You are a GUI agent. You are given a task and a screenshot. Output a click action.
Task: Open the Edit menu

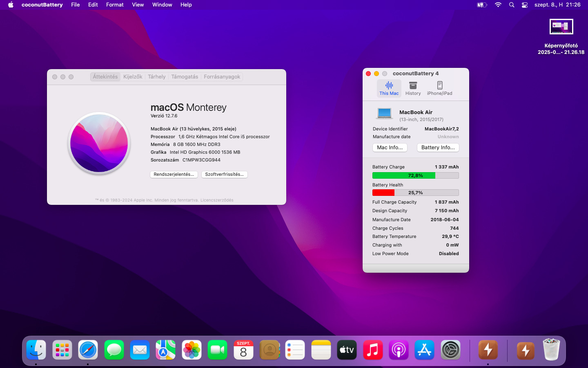pos(93,5)
